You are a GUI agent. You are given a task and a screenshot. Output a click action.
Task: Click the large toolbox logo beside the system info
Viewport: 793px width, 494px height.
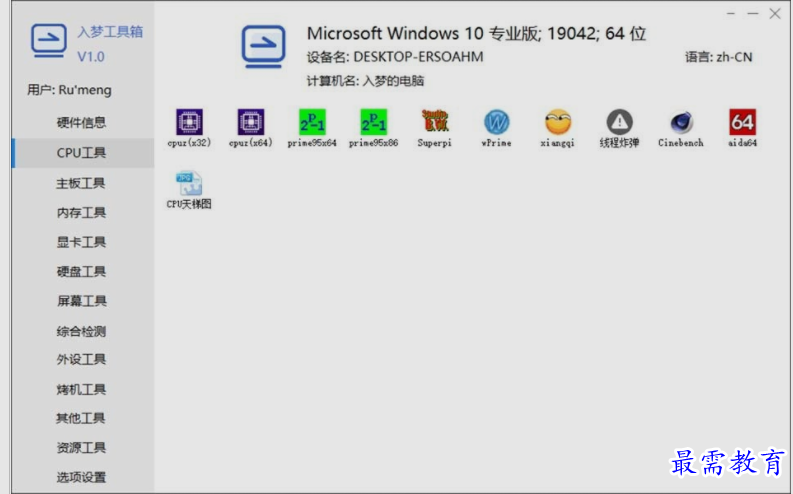click(263, 47)
